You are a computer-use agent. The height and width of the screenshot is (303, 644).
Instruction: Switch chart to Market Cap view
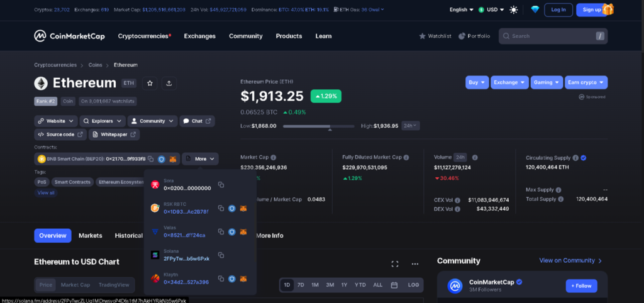75,285
